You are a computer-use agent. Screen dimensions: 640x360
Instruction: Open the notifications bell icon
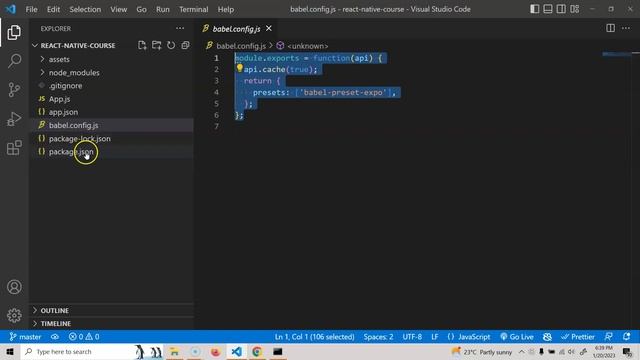coord(627,337)
